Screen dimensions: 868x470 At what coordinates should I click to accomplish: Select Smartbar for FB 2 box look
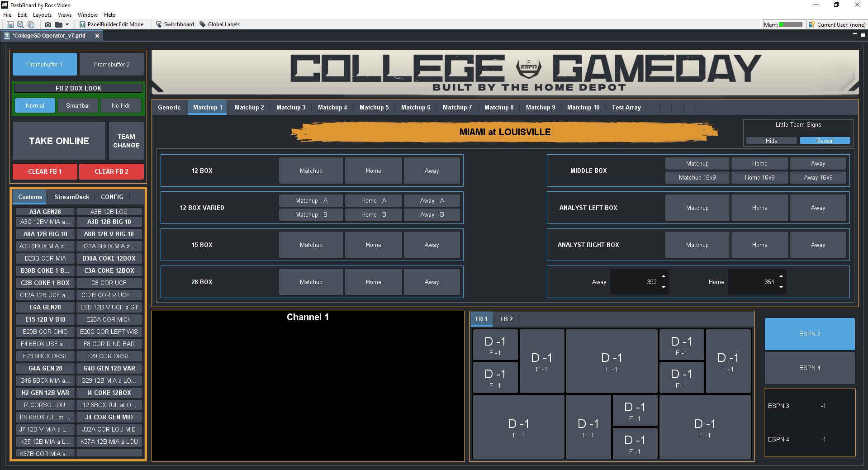point(78,105)
